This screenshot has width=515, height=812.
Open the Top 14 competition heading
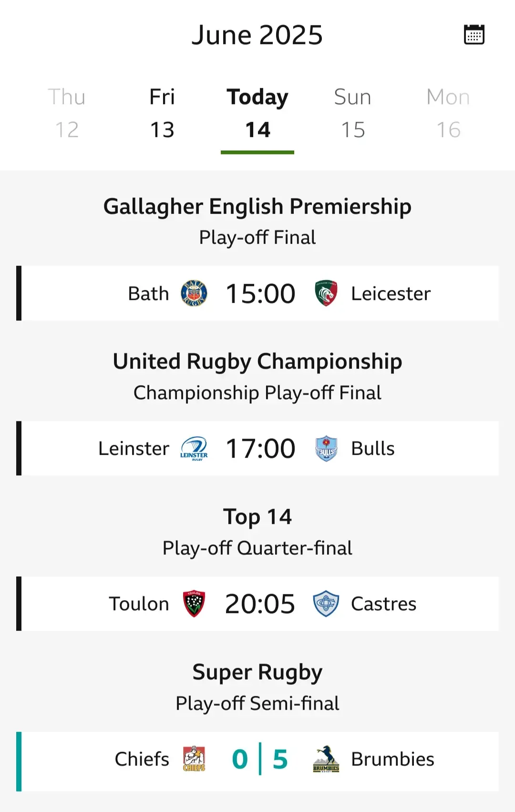click(x=257, y=517)
